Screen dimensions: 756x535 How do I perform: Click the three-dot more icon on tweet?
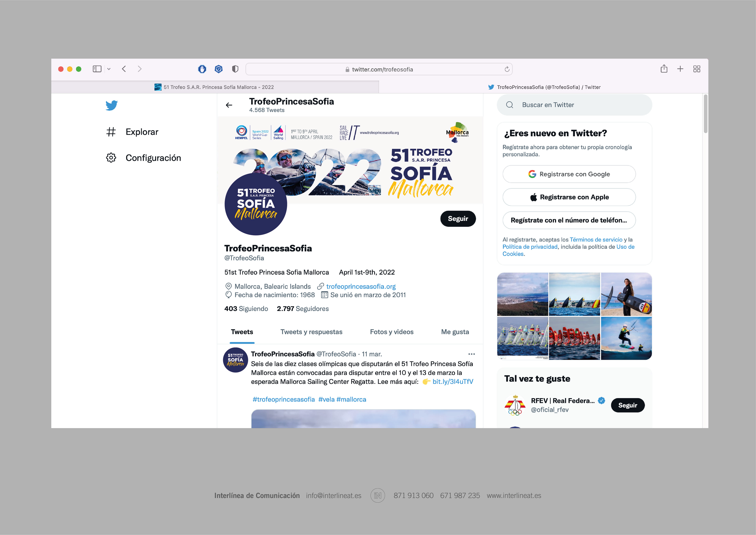point(471,354)
